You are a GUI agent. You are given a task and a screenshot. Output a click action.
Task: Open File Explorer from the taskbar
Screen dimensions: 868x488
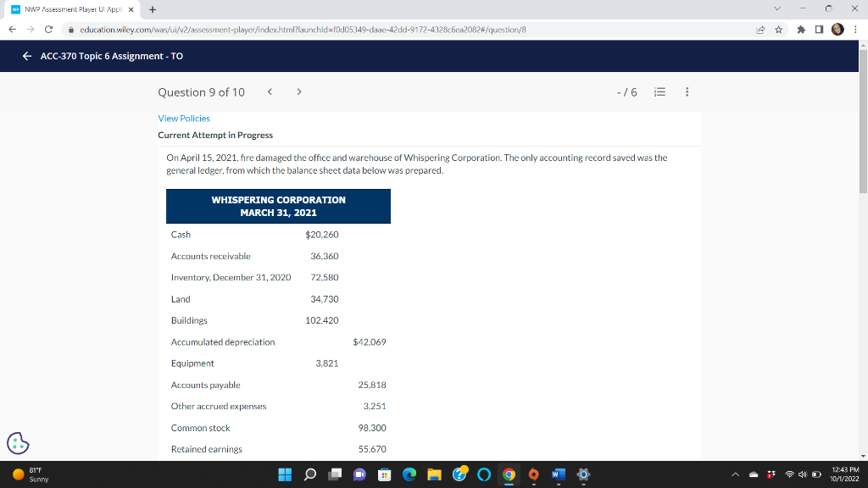coord(434,474)
